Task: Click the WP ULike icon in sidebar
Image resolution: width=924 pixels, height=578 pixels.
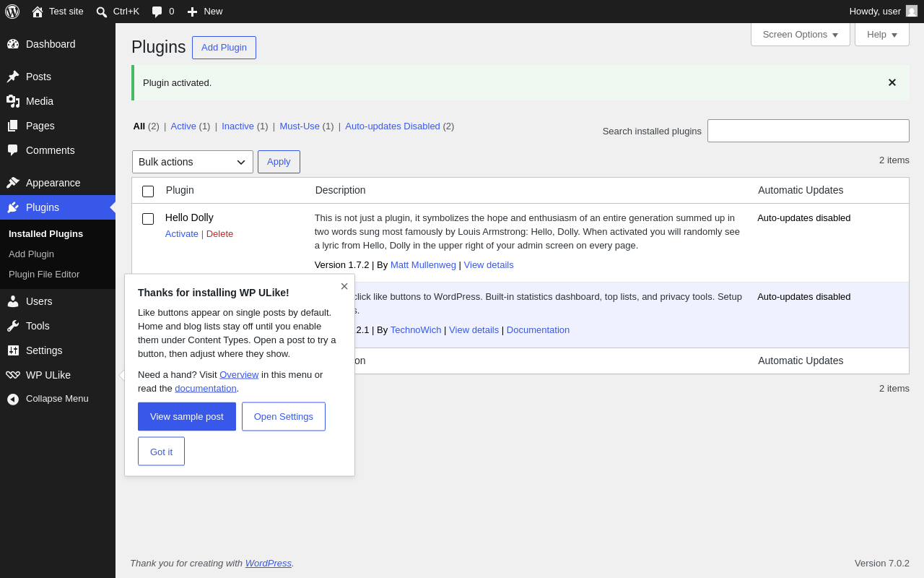Action: 13,375
